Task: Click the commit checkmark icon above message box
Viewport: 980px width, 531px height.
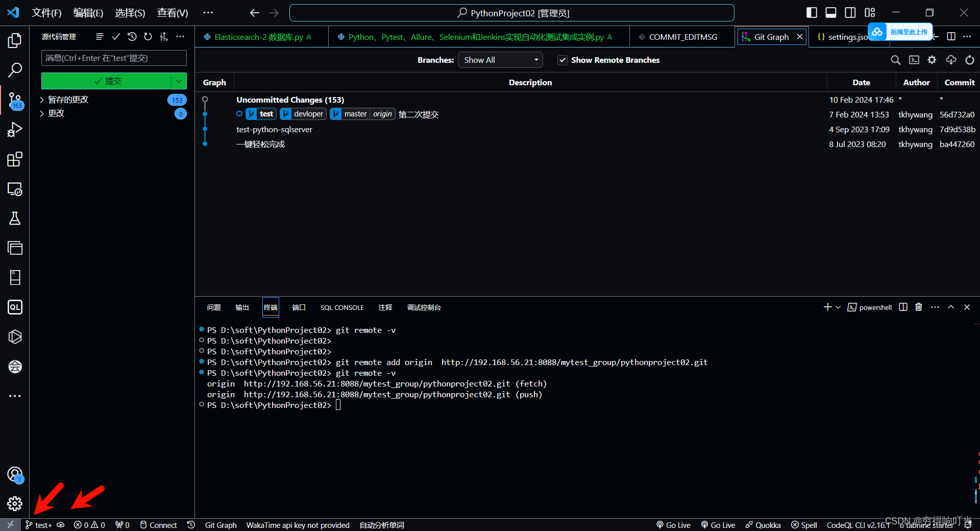Action: (x=116, y=37)
